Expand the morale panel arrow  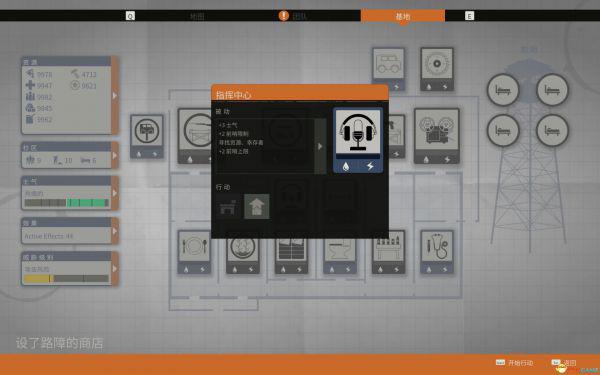[114, 193]
